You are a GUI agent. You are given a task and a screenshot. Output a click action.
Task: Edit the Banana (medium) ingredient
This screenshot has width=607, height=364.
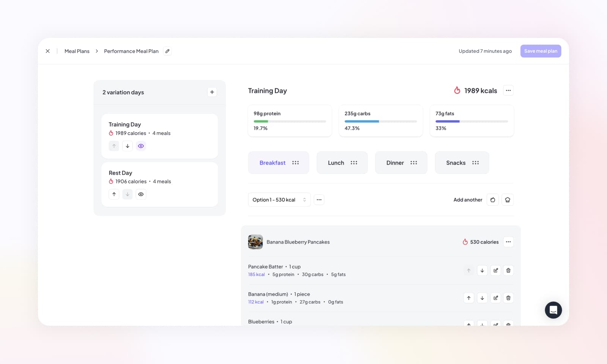pos(495,298)
